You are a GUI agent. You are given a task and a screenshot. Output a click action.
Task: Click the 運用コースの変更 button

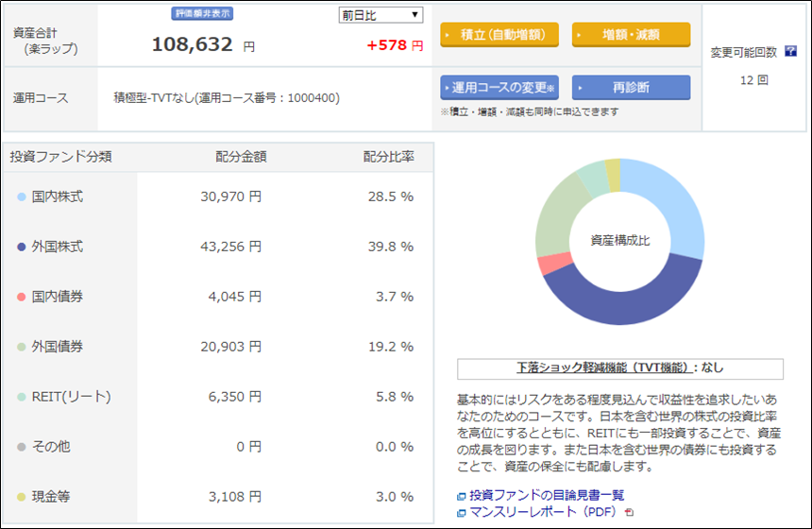tap(499, 88)
